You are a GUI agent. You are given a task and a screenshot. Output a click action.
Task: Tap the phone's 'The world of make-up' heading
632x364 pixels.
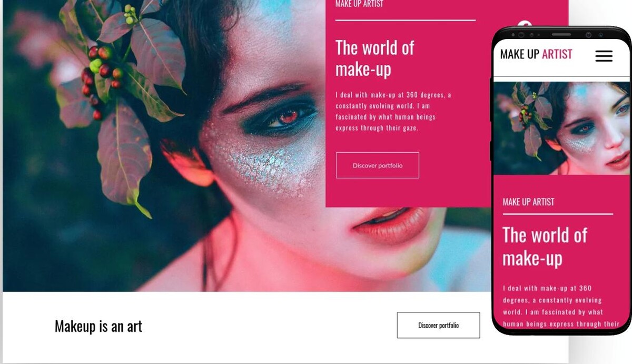click(x=545, y=246)
